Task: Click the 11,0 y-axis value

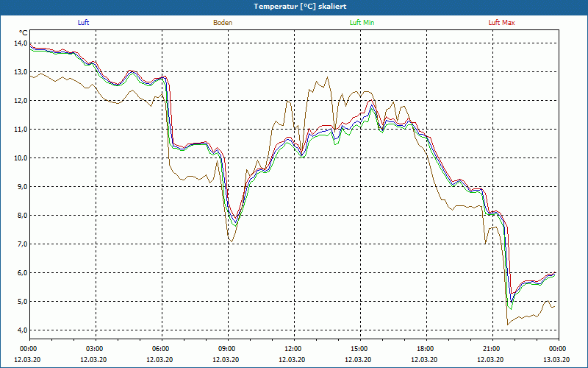Action: pyautogui.click(x=21, y=130)
